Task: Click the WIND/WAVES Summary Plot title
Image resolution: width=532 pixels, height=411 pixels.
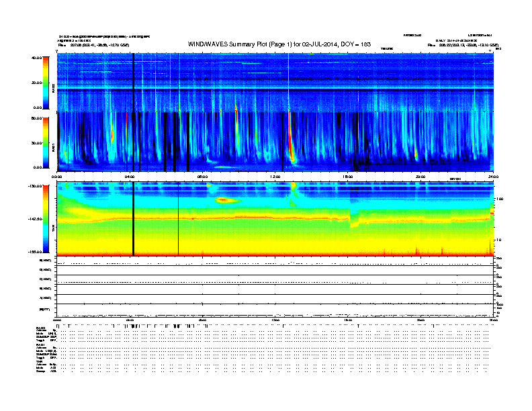Action: [x=279, y=44]
